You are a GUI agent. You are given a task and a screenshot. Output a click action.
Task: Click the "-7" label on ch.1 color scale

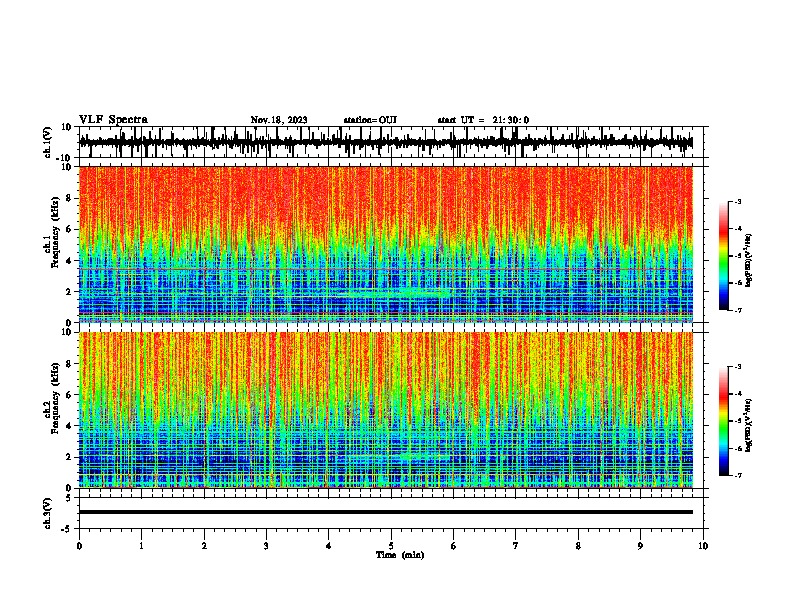(737, 310)
